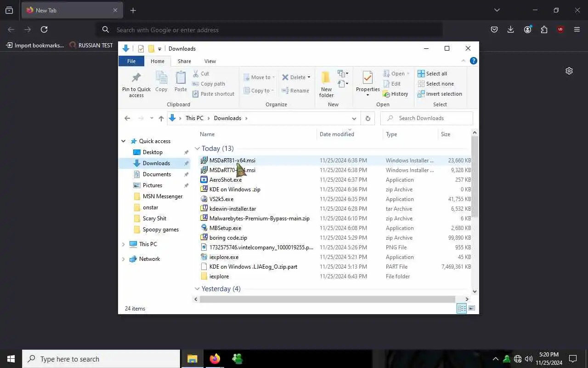
Task: Click Select all in ribbon
Action: 432,74
